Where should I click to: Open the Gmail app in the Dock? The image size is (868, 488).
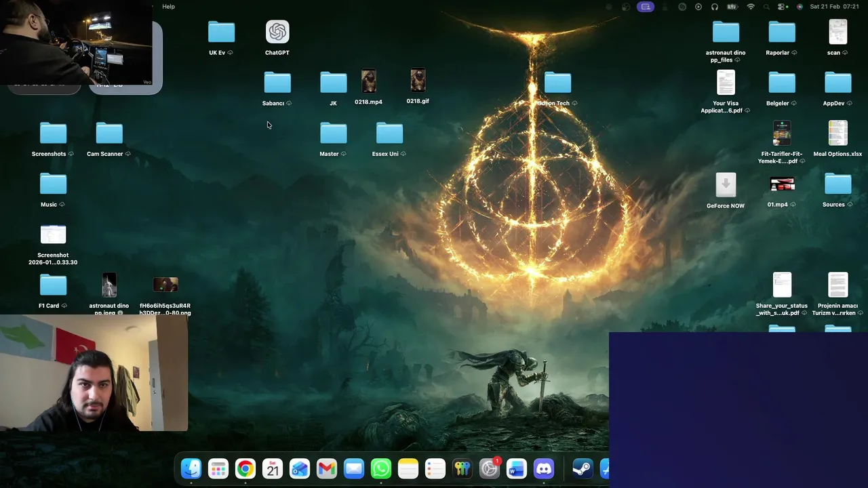coord(327,468)
